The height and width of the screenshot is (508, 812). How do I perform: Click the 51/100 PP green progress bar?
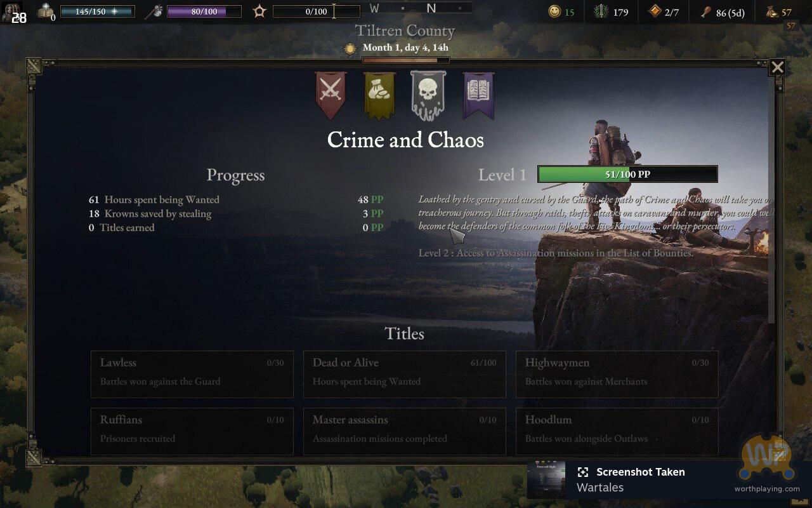627,174
